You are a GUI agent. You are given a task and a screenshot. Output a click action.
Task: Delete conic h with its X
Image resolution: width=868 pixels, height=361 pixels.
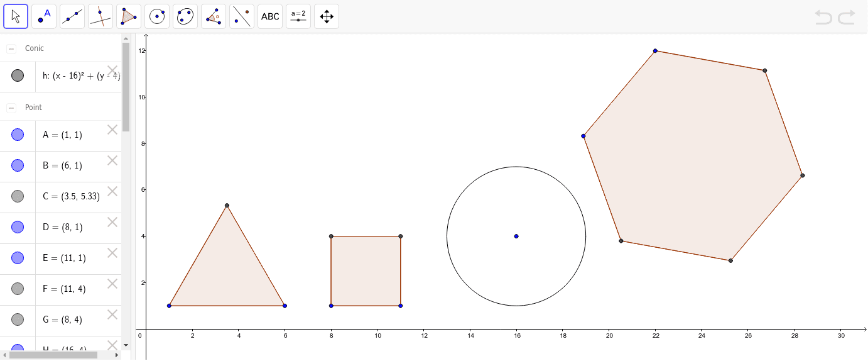coord(112,70)
